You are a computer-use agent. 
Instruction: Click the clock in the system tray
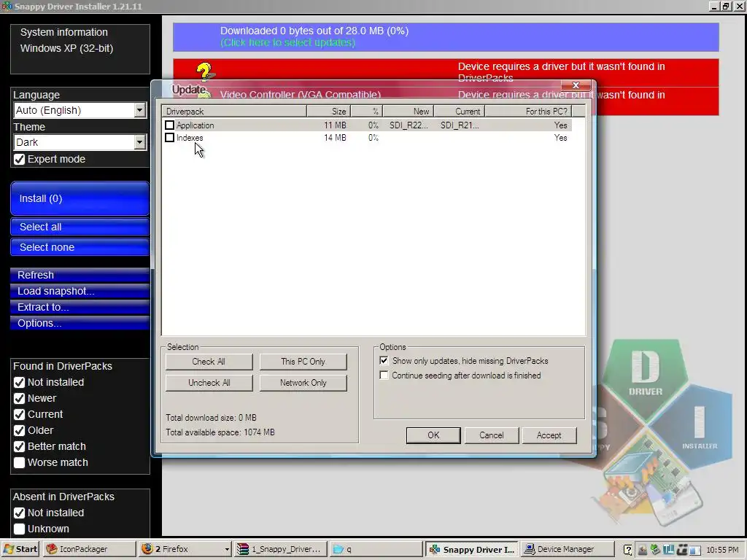click(x=722, y=550)
